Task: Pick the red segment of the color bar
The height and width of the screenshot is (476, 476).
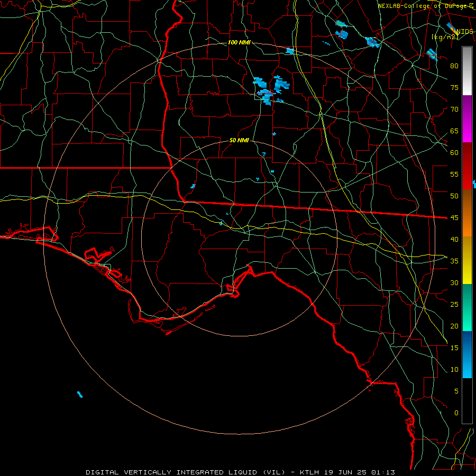Action: (467, 166)
